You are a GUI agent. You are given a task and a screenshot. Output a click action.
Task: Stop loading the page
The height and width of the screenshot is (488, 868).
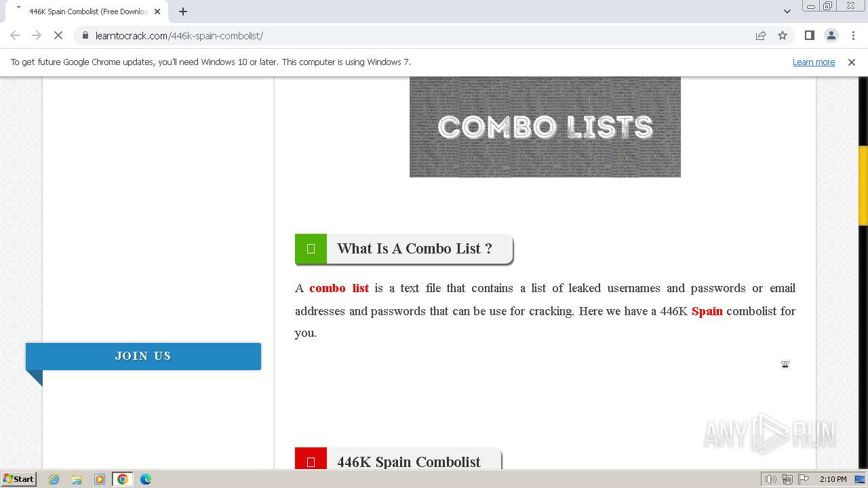tap(58, 35)
